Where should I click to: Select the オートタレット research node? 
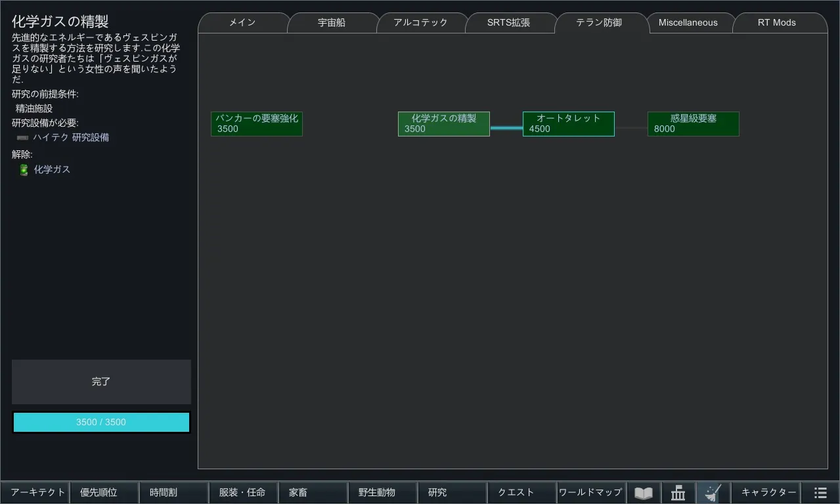pos(568,124)
